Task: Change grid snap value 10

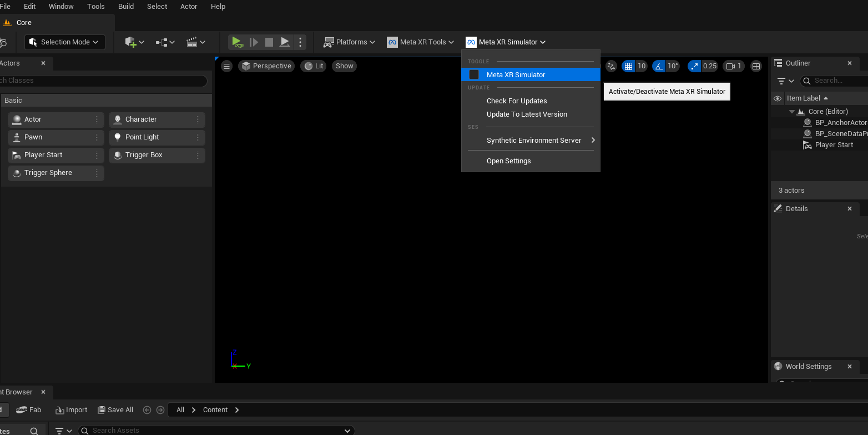Action: pyautogui.click(x=641, y=66)
